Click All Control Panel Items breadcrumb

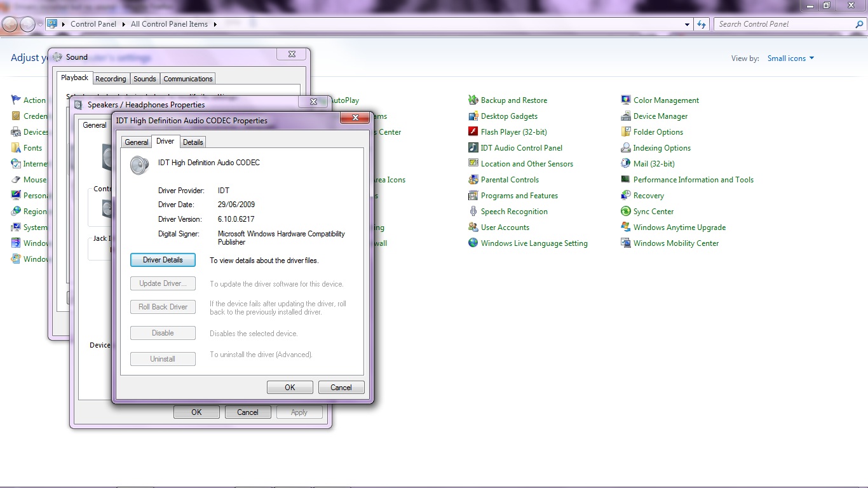(x=169, y=24)
